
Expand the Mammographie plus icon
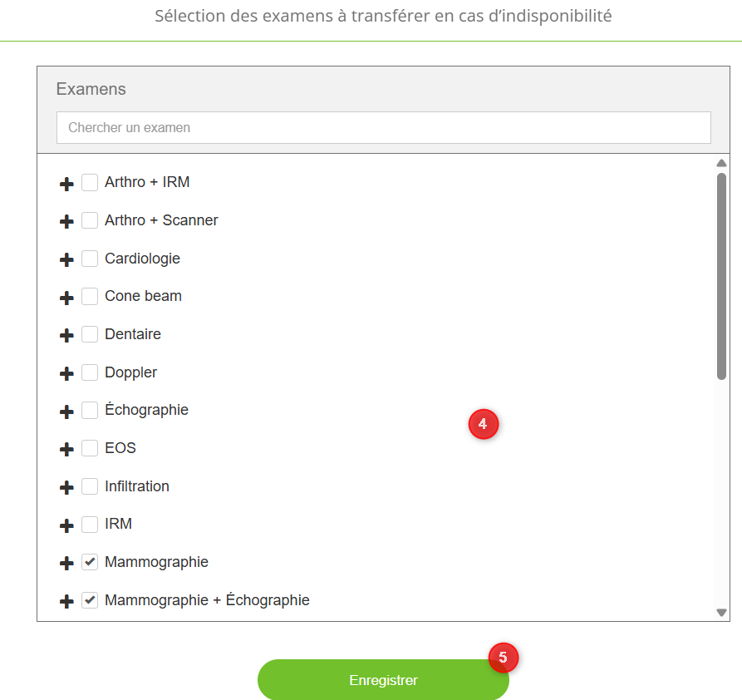coord(67,564)
